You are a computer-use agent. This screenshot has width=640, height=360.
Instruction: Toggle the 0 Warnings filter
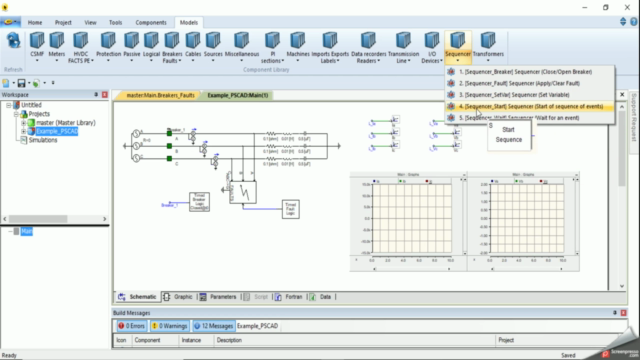(x=169, y=326)
